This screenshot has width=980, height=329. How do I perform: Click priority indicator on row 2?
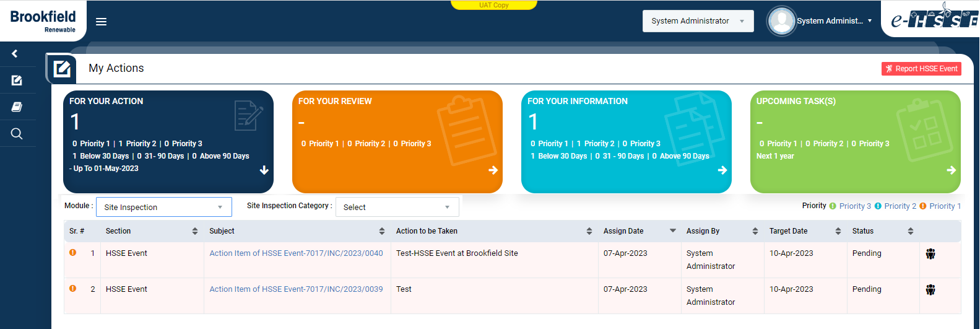point(73,289)
